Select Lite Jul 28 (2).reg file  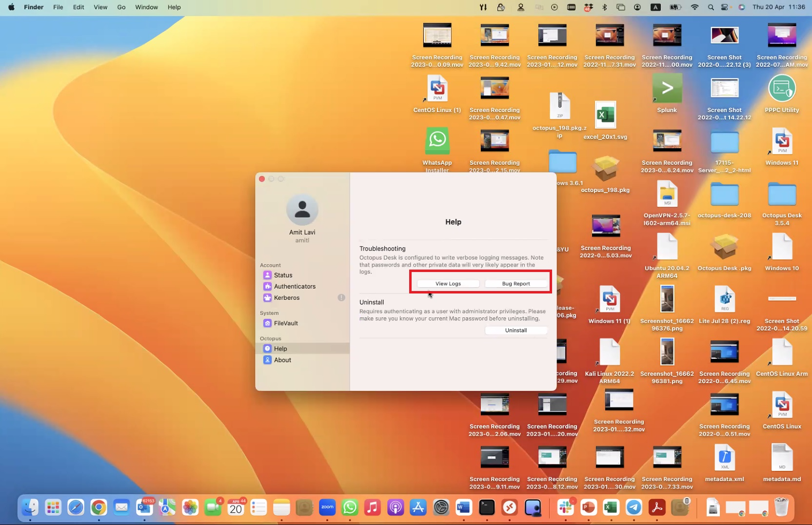(724, 300)
